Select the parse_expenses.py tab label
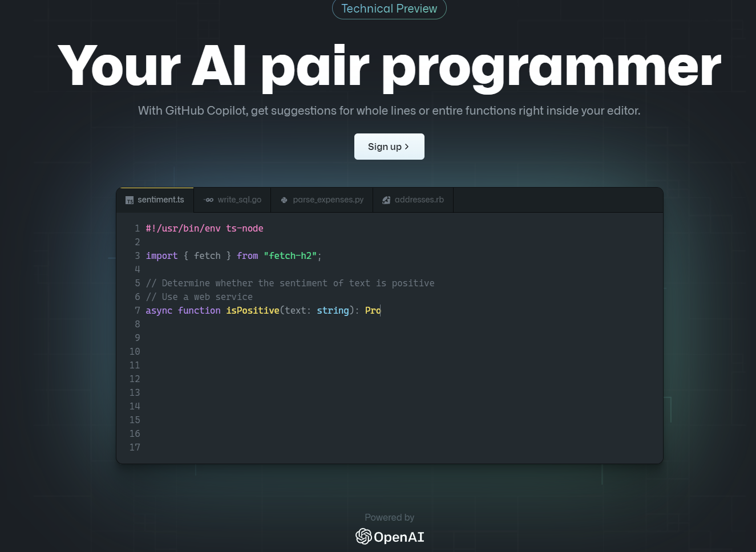The width and height of the screenshot is (756, 552). pos(328,200)
